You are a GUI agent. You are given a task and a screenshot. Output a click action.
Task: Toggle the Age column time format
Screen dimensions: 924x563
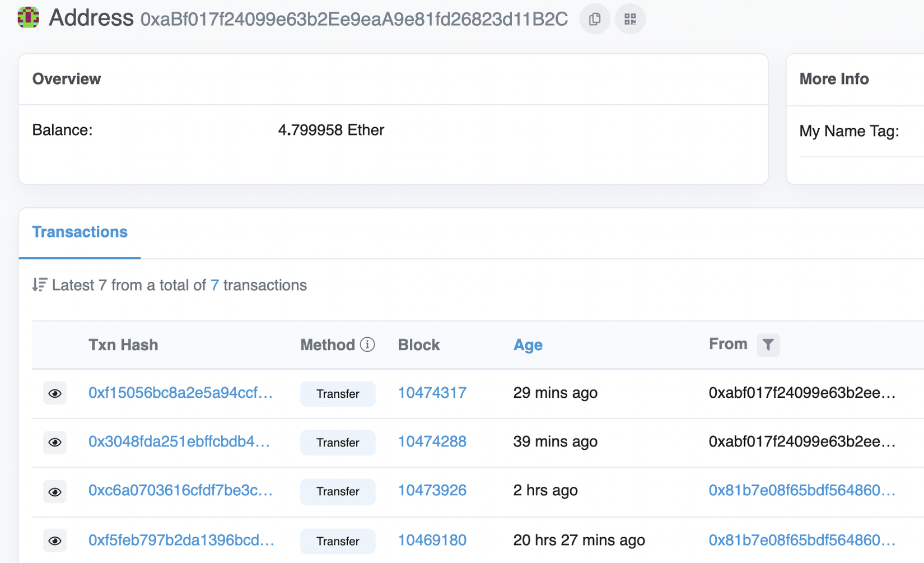click(528, 345)
